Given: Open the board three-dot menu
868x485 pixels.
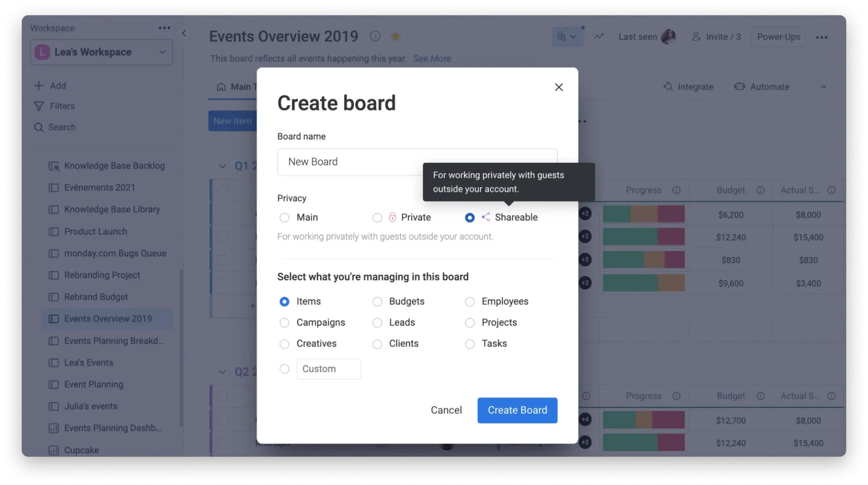Looking at the screenshot, I should click(822, 37).
